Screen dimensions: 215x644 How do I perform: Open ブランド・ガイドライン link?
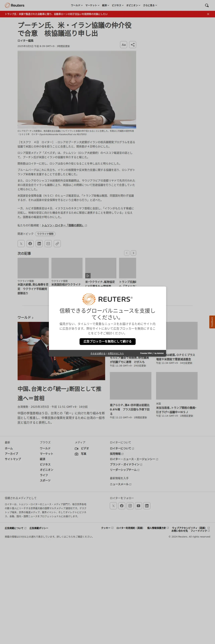click(126, 464)
